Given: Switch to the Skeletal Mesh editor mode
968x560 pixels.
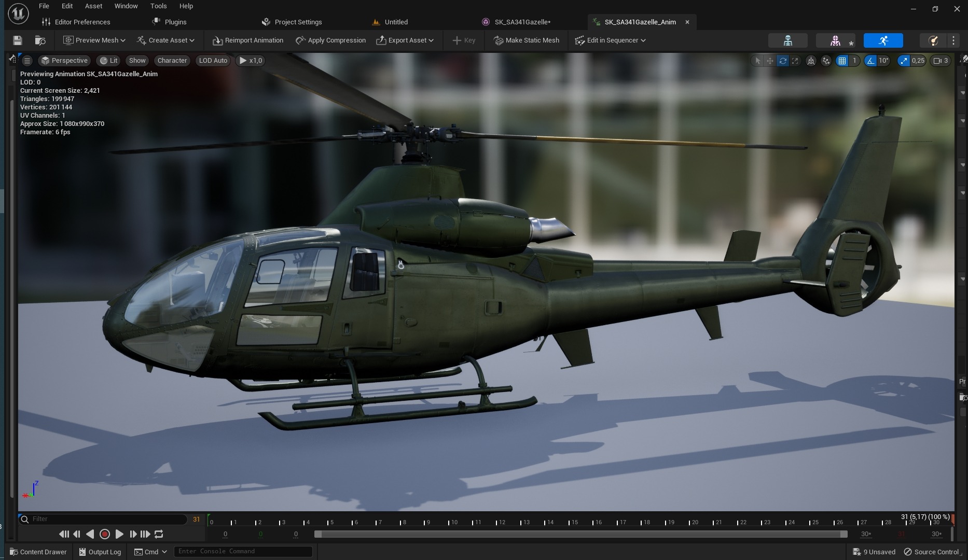Looking at the screenshot, I should pyautogui.click(x=835, y=40).
